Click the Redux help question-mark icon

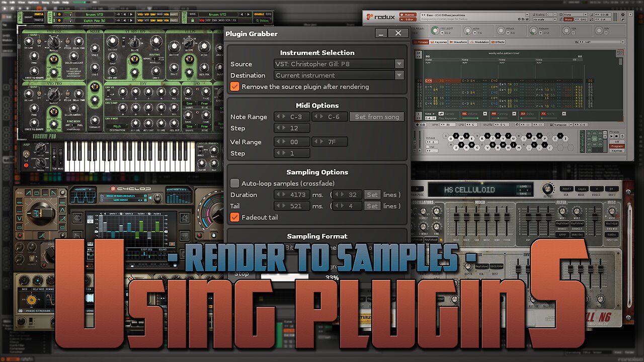pyautogui.click(x=622, y=14)
